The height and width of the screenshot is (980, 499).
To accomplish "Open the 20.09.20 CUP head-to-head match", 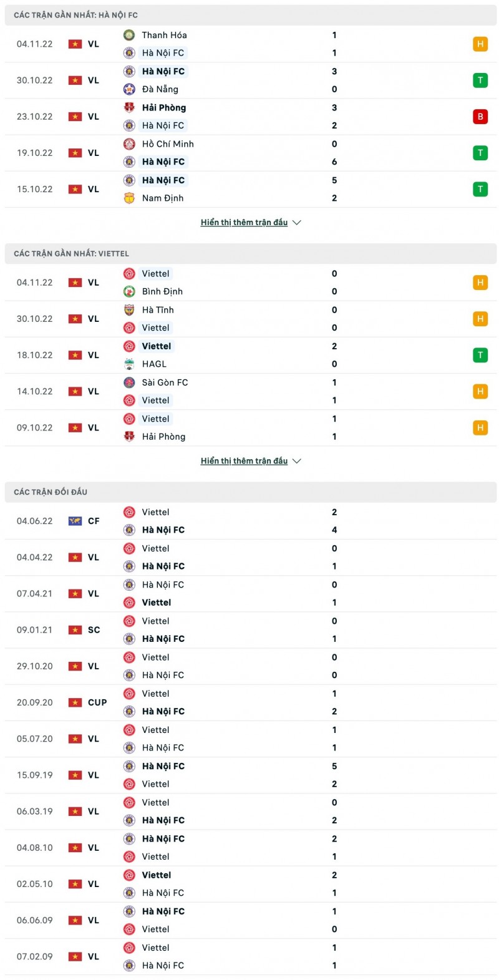I will click(x=249, y=702).
